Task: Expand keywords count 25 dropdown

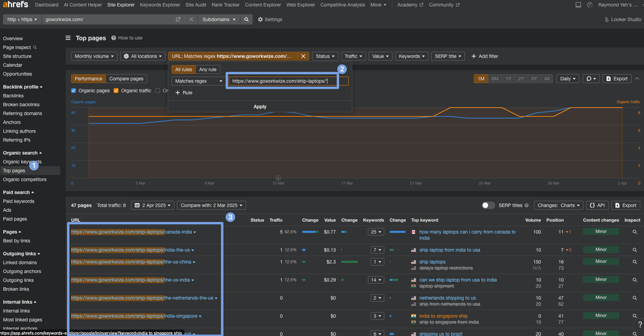Action: coord(377,232)
